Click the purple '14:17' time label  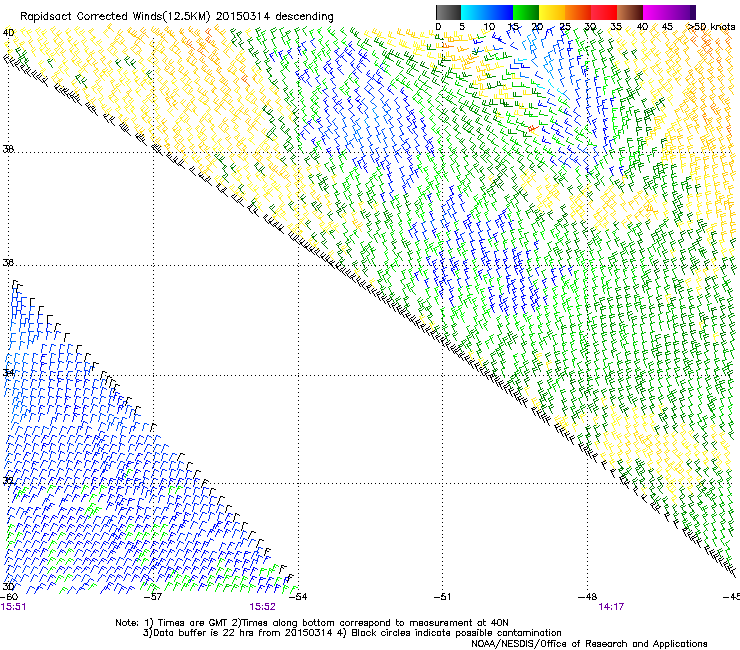coord(611,607)
